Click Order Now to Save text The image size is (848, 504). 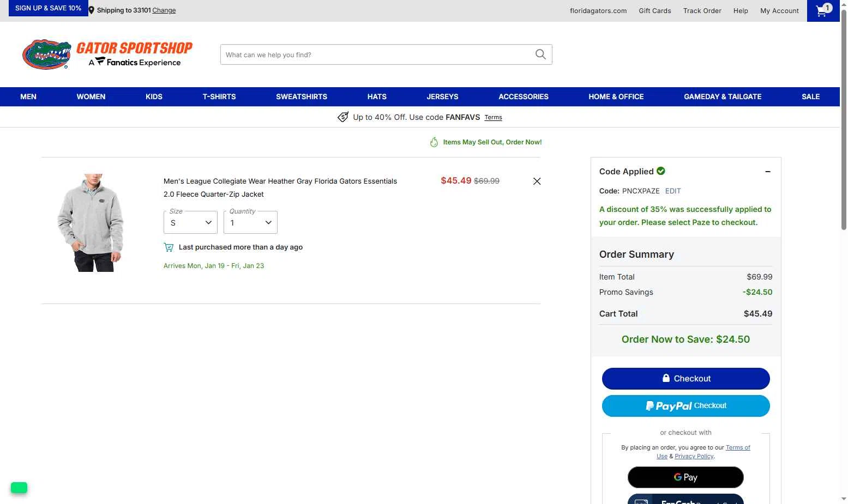click(685, 339)
